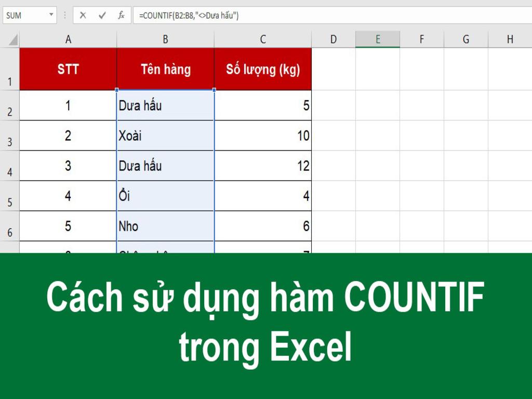Click the Nho cell
Screen dimensions: 532x399
tap(166, 226)
